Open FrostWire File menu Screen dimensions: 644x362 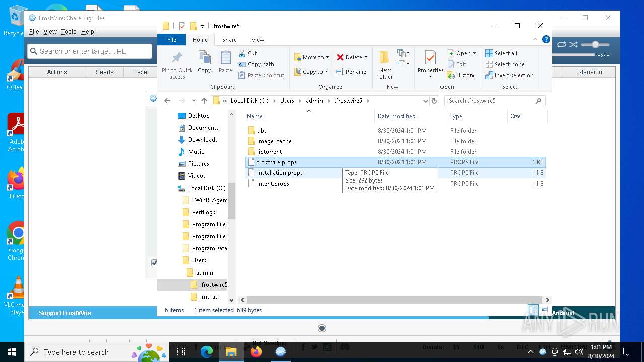tap(34, 31)
